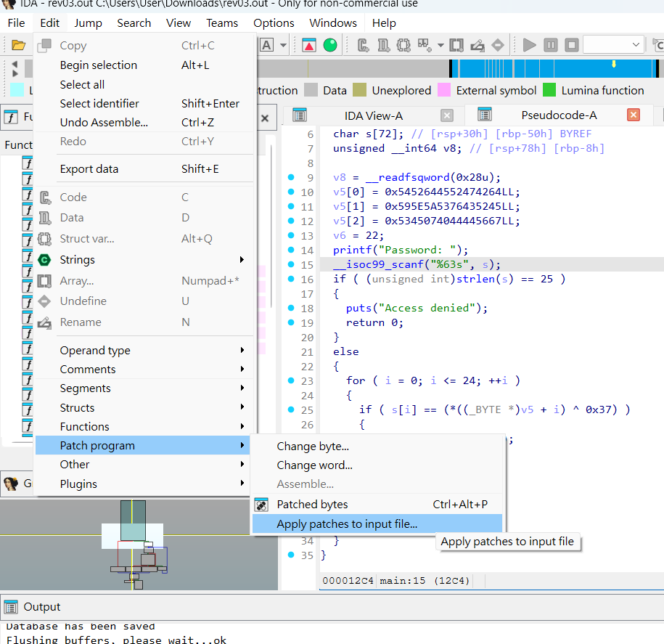
Task: Click the yellow marker in navigation band
Action: pos(614,64)
